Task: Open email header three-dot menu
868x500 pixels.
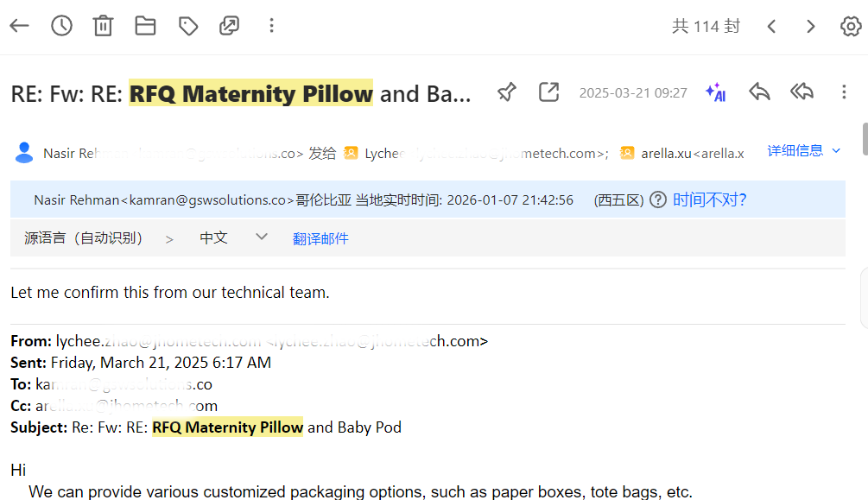Action: point(844,92)
